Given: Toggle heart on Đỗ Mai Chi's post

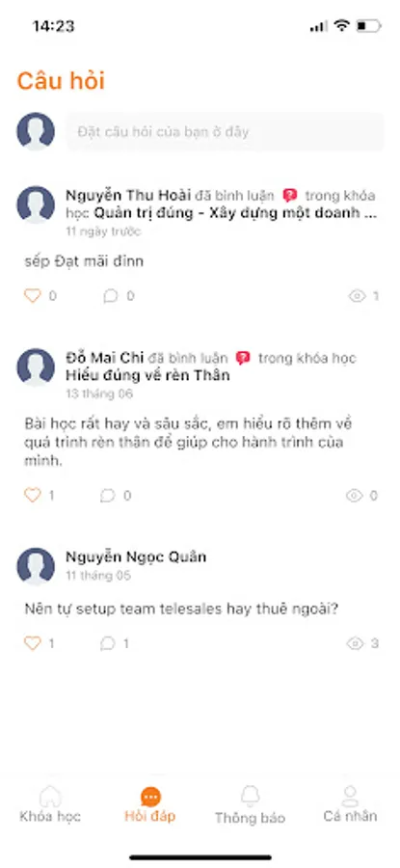Looking at the screenshot, I should point(33,495).
